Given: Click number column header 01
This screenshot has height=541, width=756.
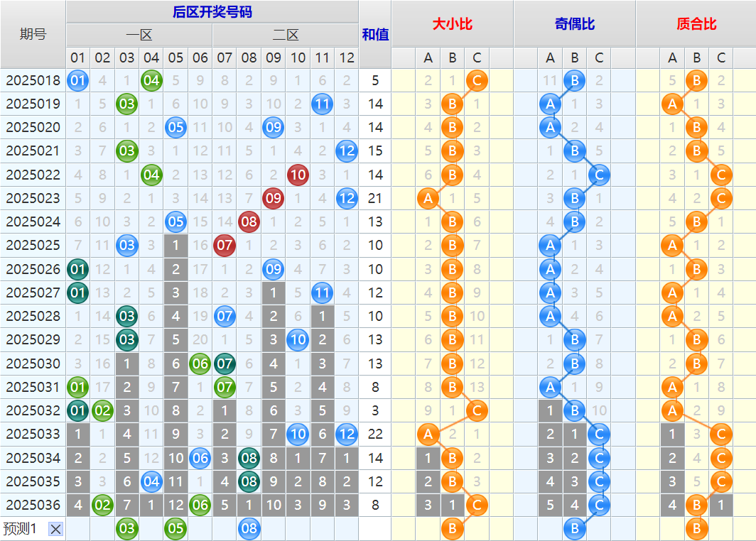Looking at the screenshot, I should pos(77,58).
